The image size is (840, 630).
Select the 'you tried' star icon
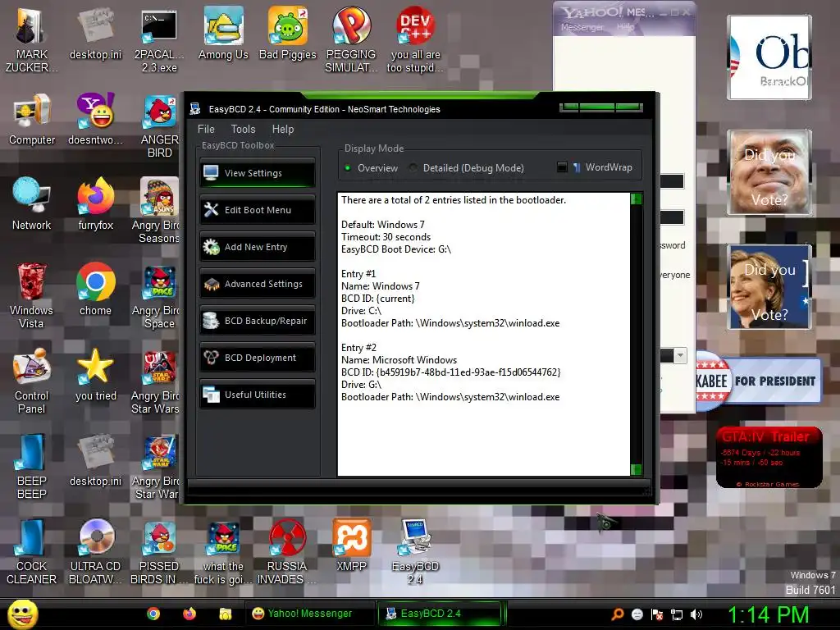coord(95,375)
